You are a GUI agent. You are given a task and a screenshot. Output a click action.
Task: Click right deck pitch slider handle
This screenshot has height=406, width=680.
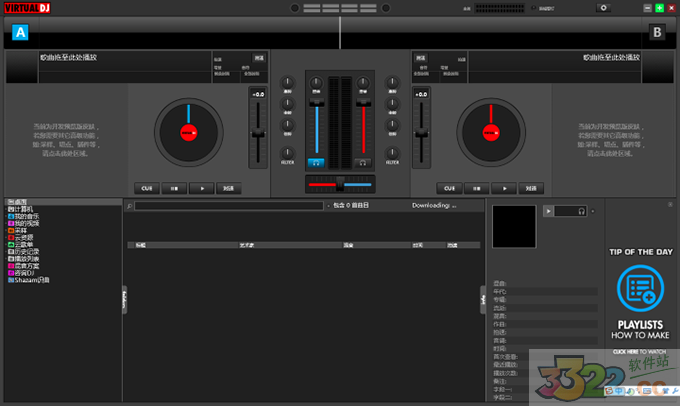(x=421, y=134)
